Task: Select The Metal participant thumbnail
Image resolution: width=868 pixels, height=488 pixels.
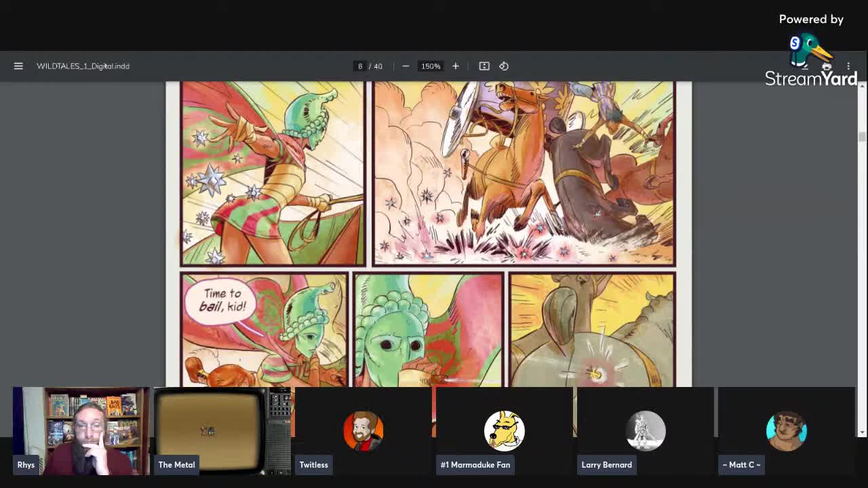Action: pyautogui.click(x=222, y=431)
